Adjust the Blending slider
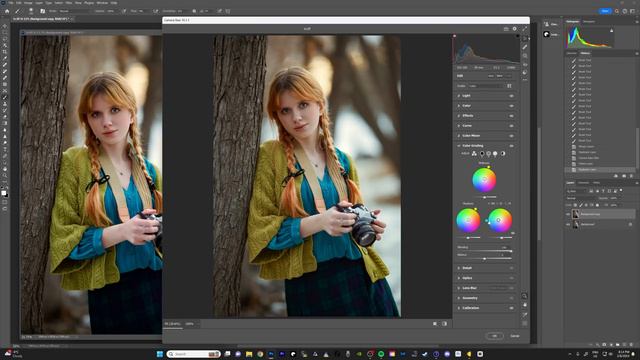The image size is (640, 360). (x=484, y=251)
